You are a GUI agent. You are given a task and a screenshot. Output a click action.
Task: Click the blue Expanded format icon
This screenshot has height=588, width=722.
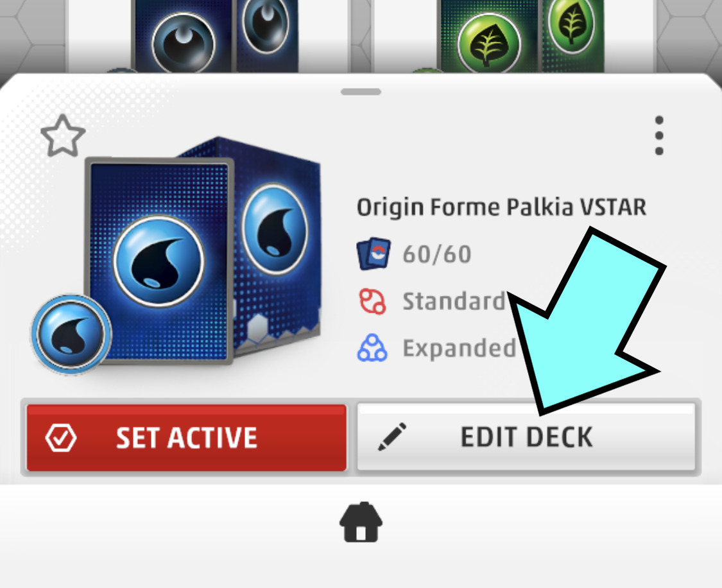(x=372, y=348)
